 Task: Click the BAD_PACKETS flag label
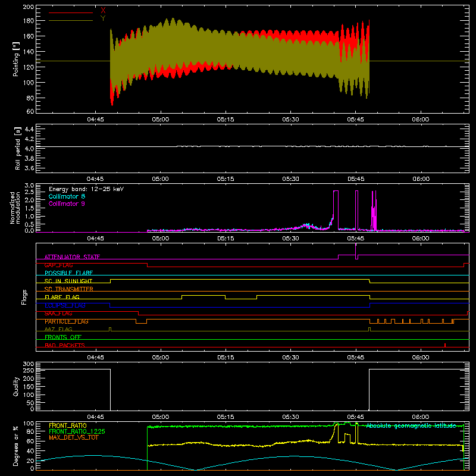tap(65, 345)
